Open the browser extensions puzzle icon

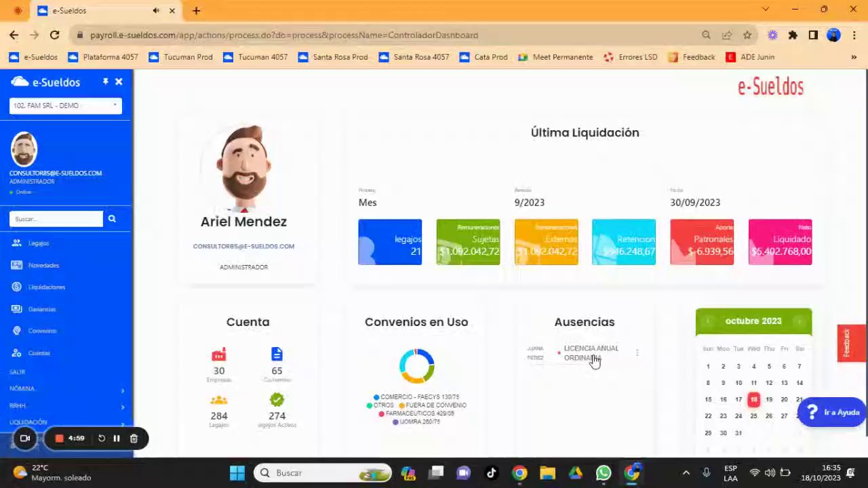793,35
